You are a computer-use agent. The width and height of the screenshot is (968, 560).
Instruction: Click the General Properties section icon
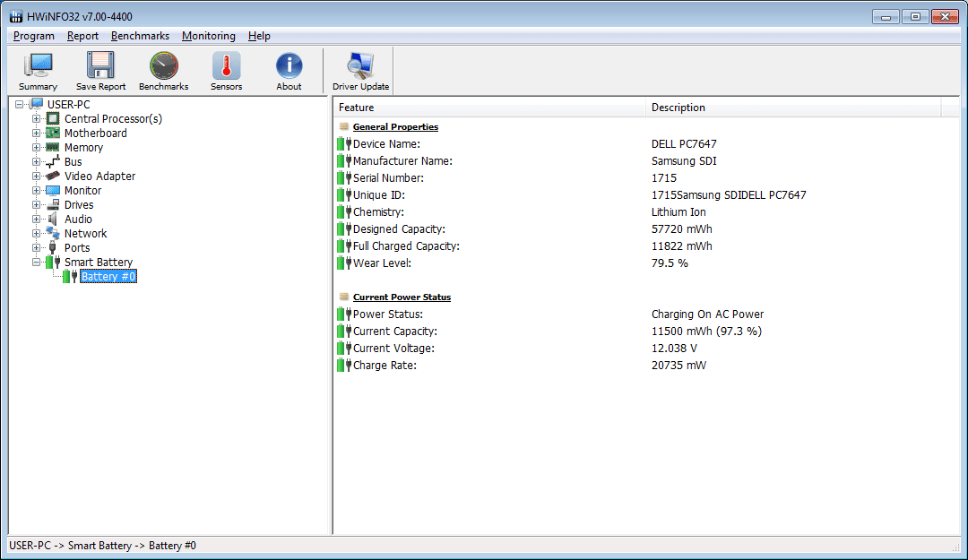[x=344, y=126]
